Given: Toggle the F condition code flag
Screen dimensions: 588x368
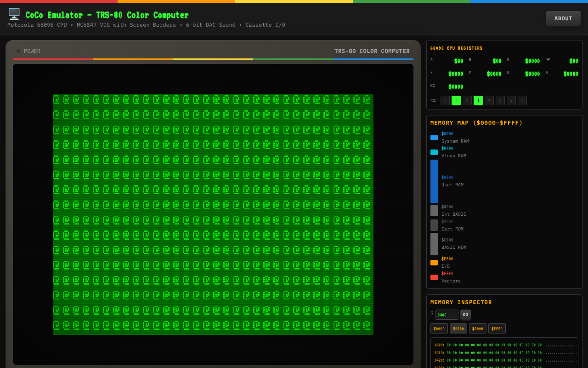Looking at the screenshot, I should coord(456,100).
